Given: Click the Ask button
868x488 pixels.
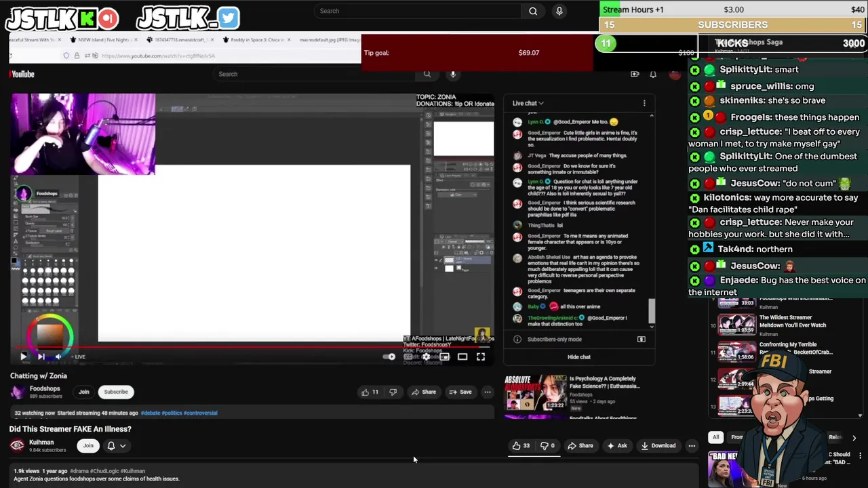Looking at the screenshot, I should (x=617, y=445).
